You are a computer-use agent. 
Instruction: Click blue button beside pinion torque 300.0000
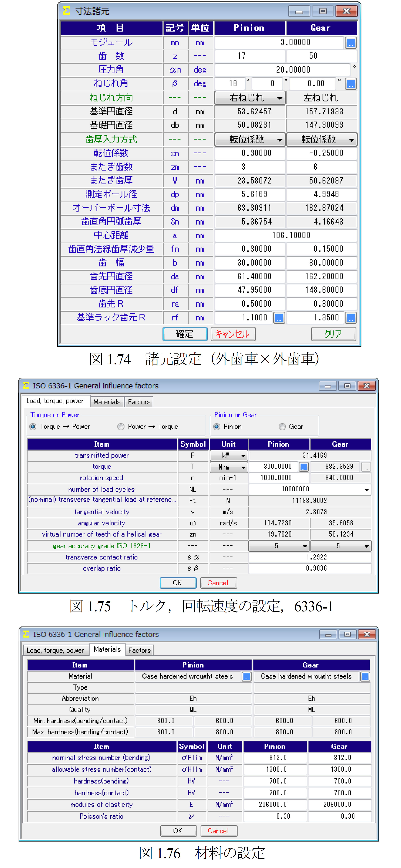click(x=304, y=467)
